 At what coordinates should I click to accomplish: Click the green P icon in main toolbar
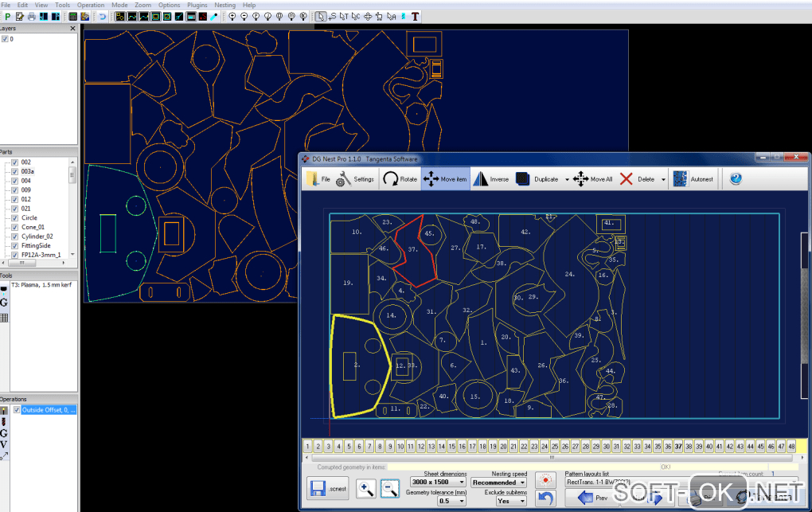coord(7,17)
